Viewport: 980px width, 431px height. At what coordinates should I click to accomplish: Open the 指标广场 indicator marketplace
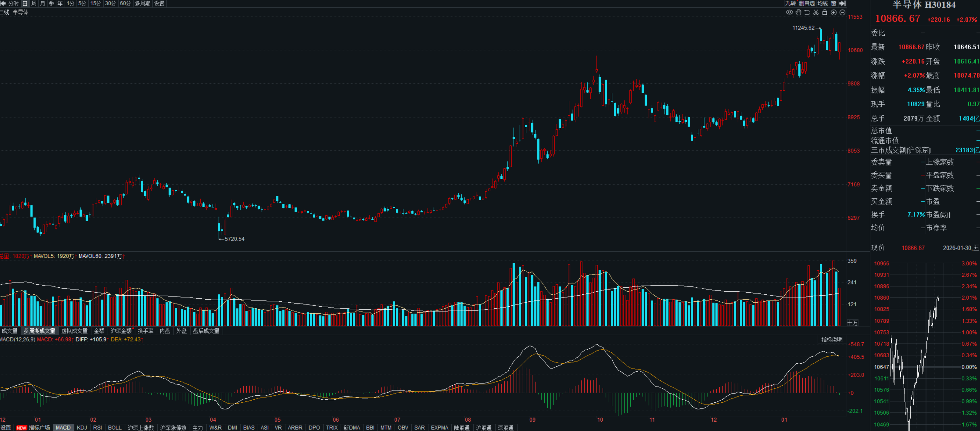[x=39, y=427]
